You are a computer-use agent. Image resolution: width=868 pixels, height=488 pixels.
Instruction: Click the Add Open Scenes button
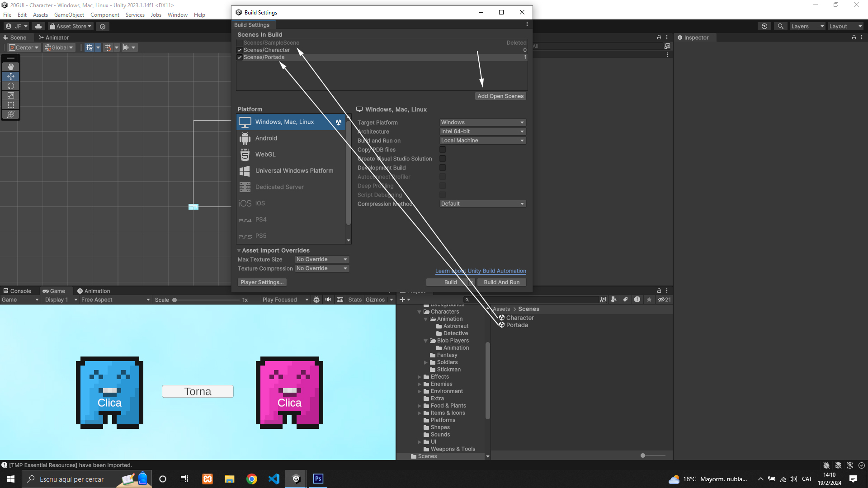click(x=500, y=96)
